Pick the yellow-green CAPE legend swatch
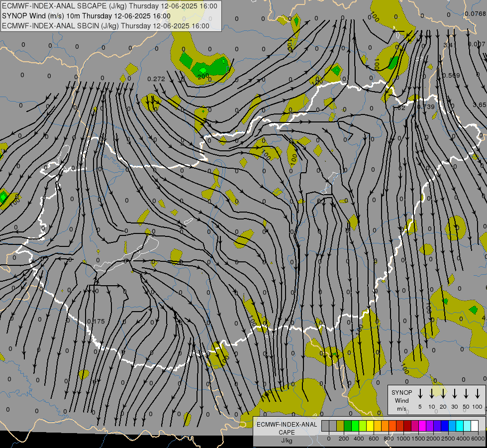 coord(363,426)
